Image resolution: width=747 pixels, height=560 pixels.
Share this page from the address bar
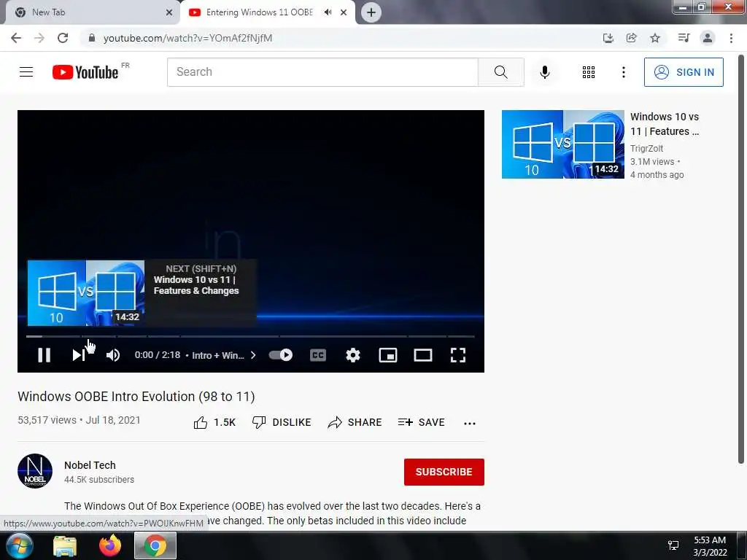coord(631,38)
